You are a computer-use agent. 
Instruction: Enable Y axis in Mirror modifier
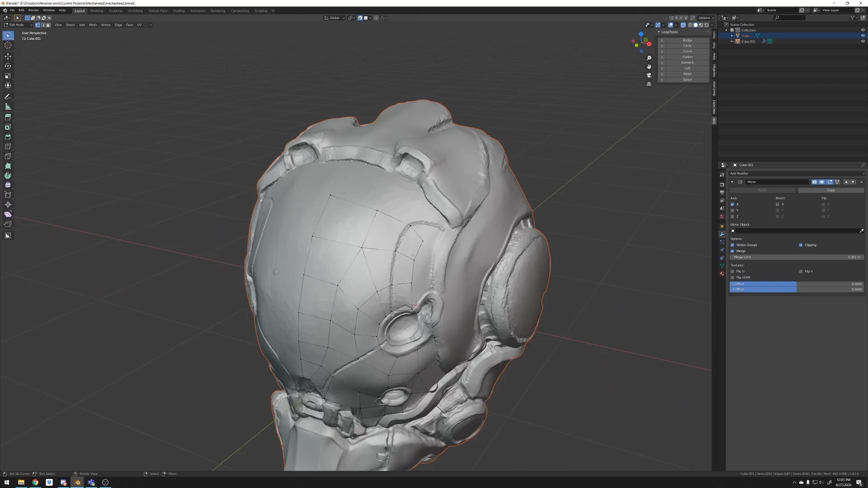tap(732, 211)
